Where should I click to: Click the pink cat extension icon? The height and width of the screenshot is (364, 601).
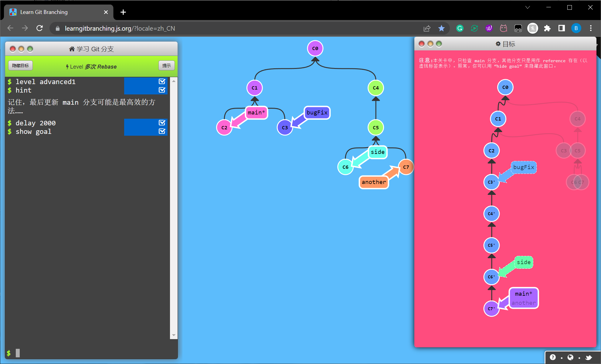coord(504,28)
